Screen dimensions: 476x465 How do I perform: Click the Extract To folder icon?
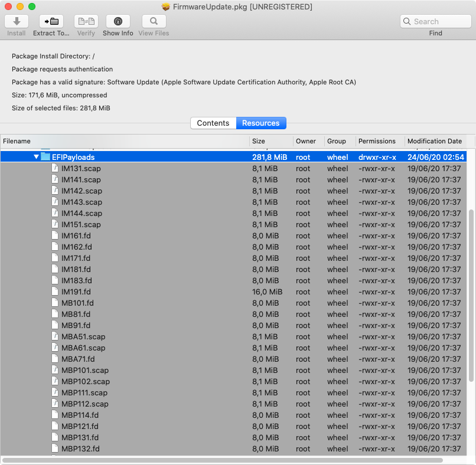pyautogui.click(x=51, y=21)
